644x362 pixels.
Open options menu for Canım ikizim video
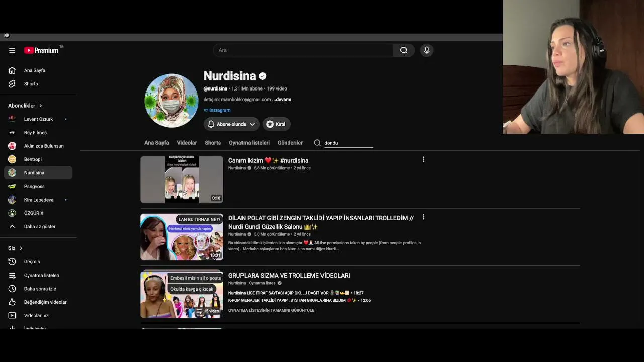(x=423, y=159)
